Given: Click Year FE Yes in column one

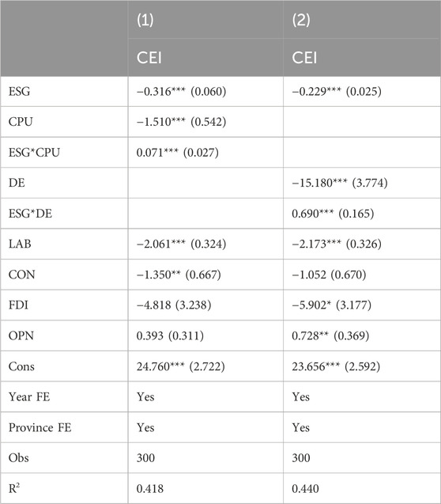Looking at the screenshot, I should pos(145,397).
